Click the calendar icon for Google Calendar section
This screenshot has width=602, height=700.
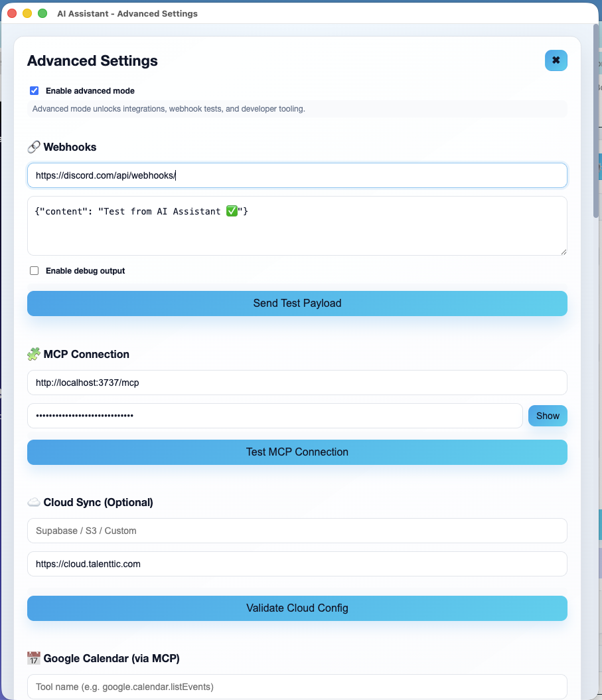tap(34, 657)
